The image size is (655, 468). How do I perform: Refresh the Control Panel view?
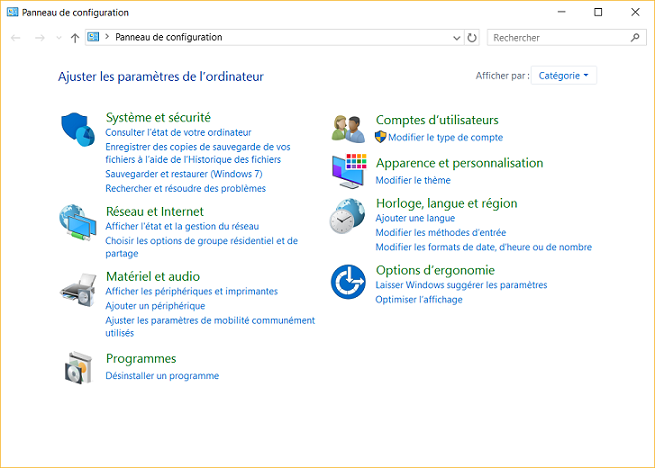472,38
